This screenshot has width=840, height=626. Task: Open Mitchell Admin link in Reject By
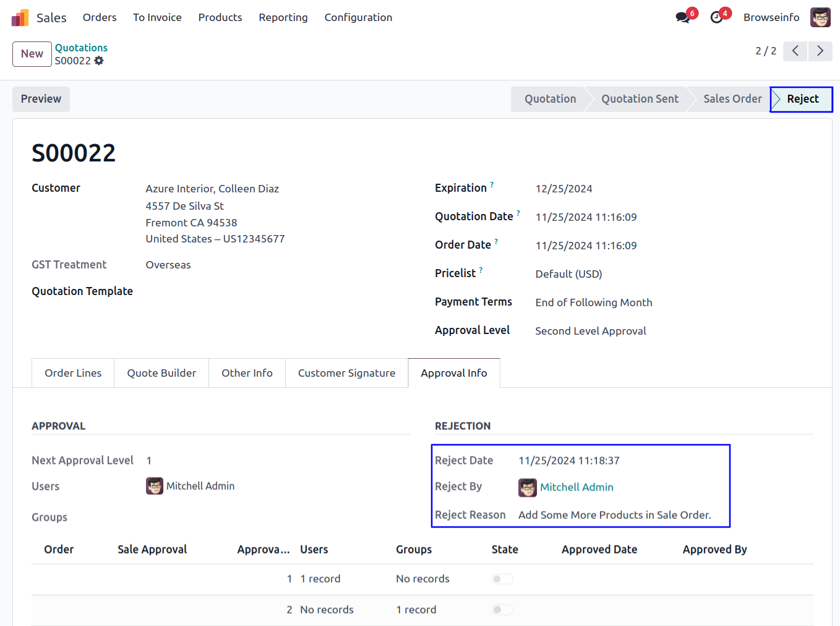point(576,487)
